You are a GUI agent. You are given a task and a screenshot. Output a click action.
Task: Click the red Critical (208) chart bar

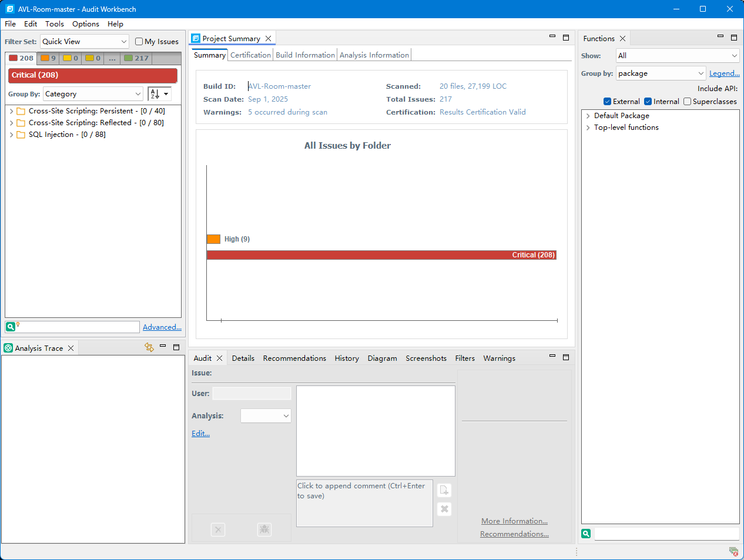point(381,255)
